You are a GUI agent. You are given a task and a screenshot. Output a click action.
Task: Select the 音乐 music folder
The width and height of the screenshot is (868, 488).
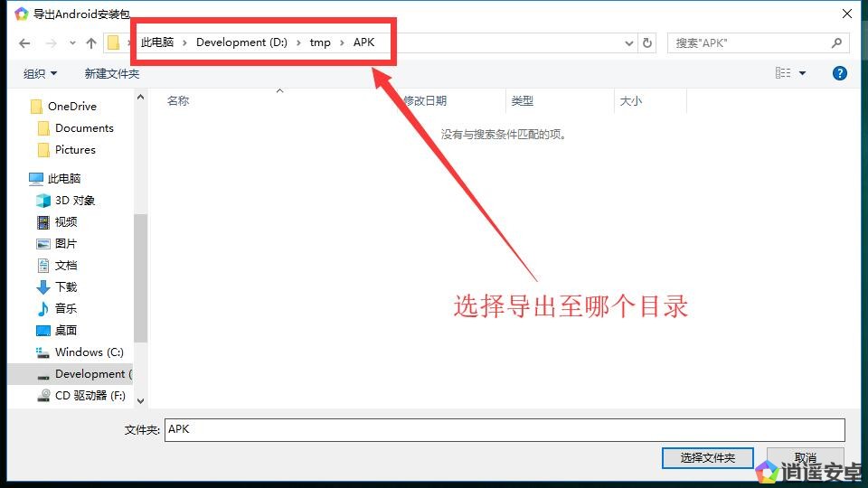66,309
